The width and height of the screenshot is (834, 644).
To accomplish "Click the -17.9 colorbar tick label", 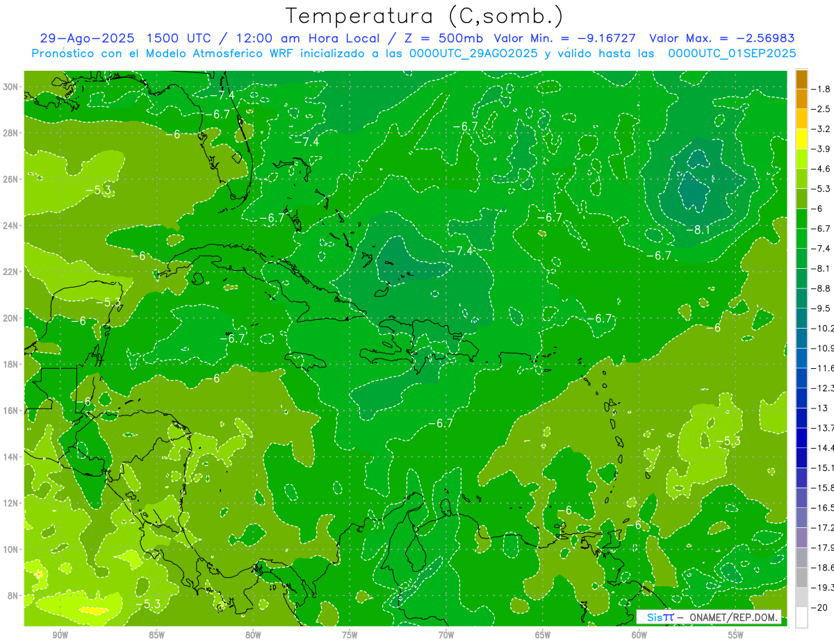I will 823,547.
